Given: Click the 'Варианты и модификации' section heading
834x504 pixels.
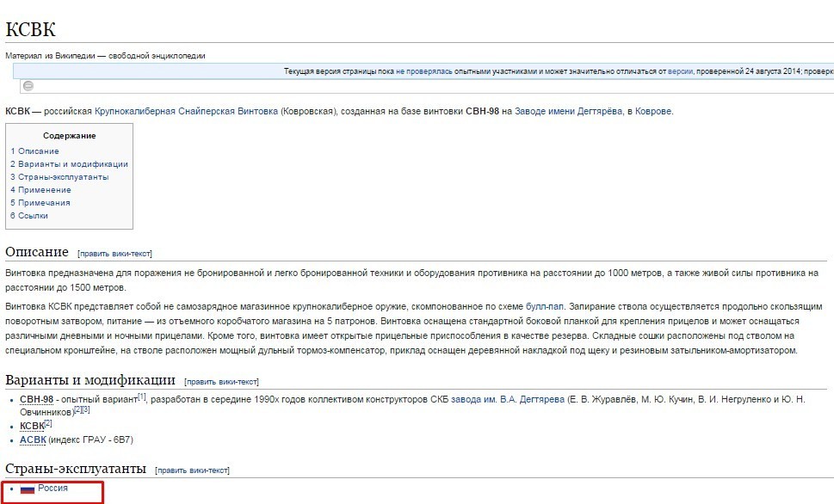Looking at the screenshot, I should [90, 380].
